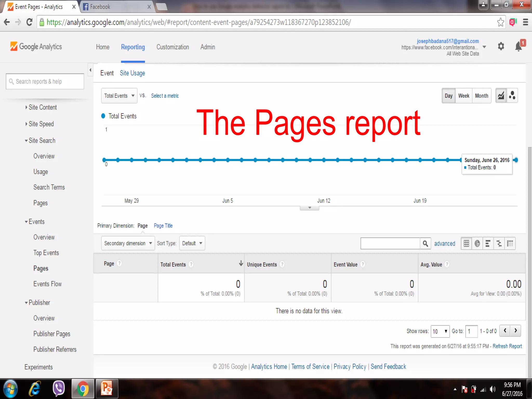The height and width of the screenshot is (399, 532).
Task: Click the table filter search box
Action: tap(390, 243)
